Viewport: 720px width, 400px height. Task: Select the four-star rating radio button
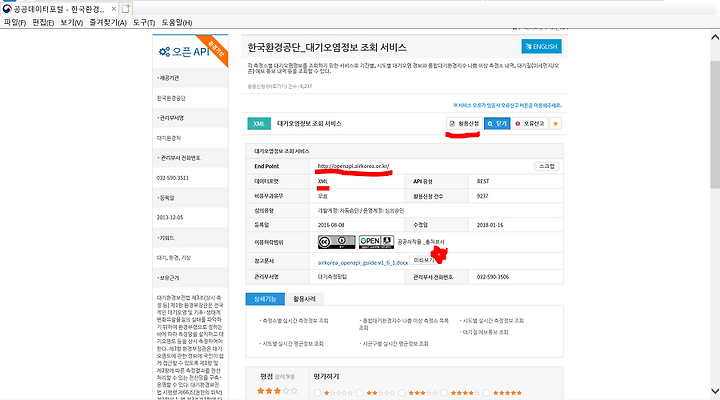(444, 393)
